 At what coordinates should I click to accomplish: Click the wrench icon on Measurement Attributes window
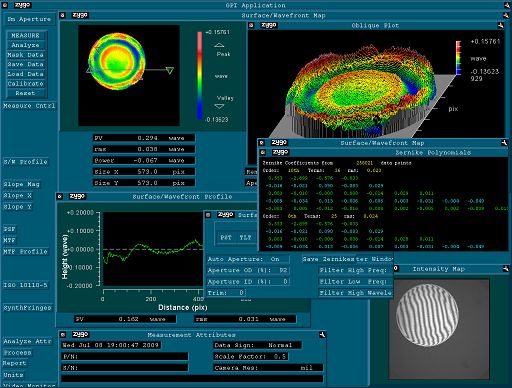[322, 334]
